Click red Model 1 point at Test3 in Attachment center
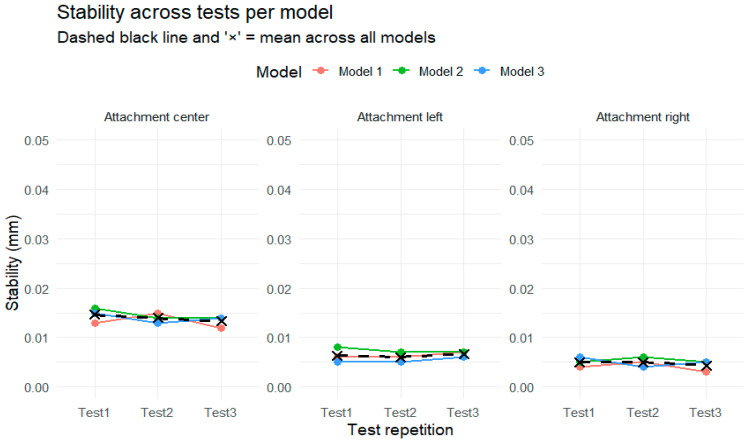This screenshot has width=750, height=443. (221, 328)
